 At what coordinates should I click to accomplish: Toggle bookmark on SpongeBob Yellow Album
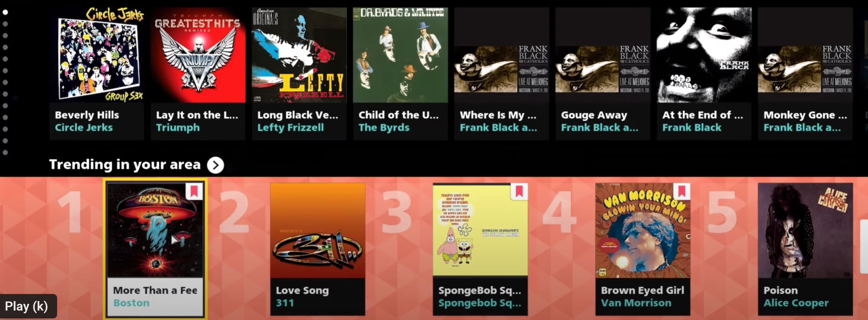[519, 192]
